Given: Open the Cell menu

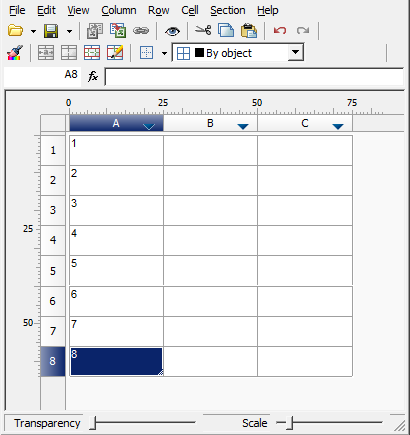Looking at the screenshot, I should tap(190, 10).
